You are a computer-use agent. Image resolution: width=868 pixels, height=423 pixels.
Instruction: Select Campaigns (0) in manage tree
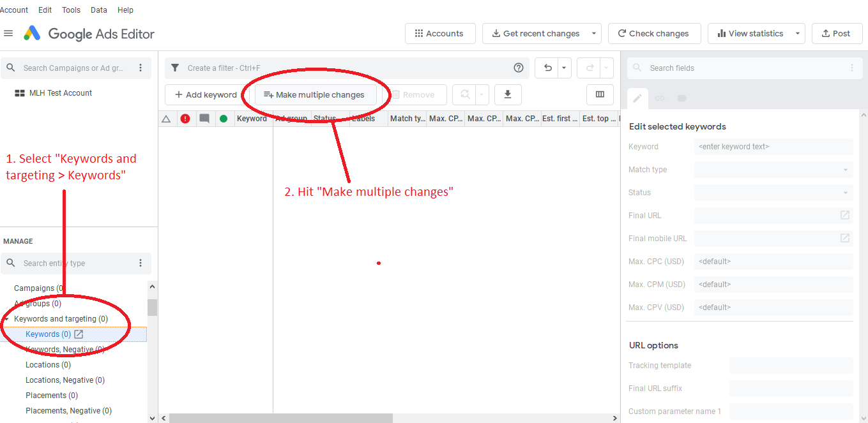39,288
